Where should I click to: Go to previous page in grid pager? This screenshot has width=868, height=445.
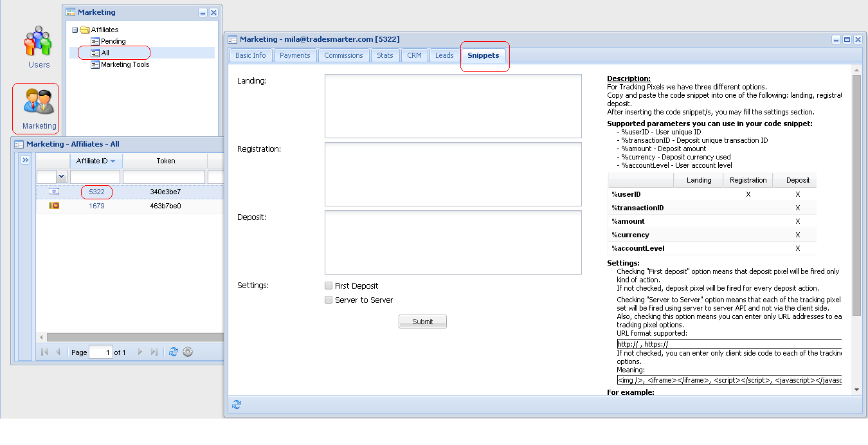coord(58,352)
